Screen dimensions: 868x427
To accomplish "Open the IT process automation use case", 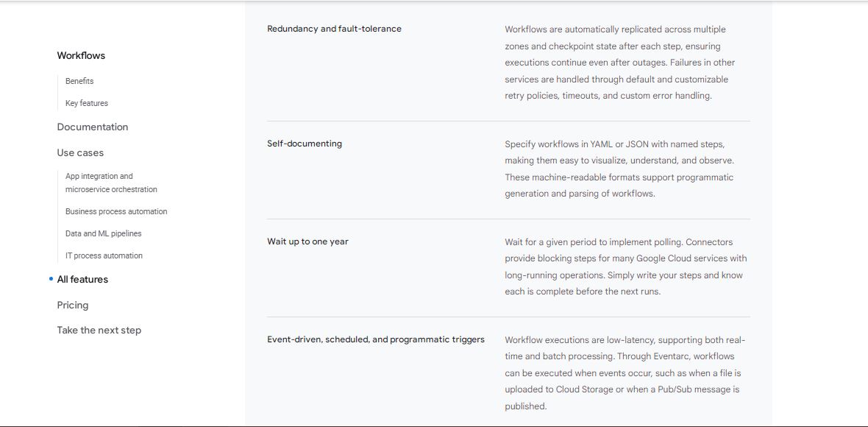I will [x=103, y=255].
